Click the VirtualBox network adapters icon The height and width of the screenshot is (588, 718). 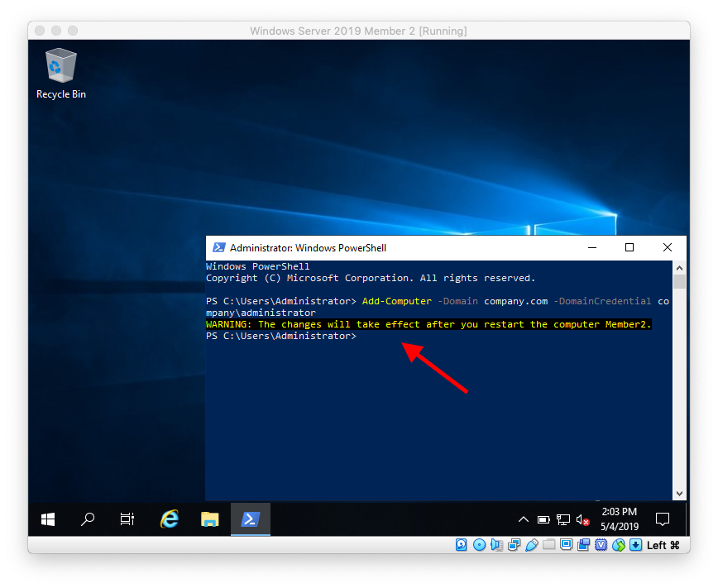(x=514, y=544)
